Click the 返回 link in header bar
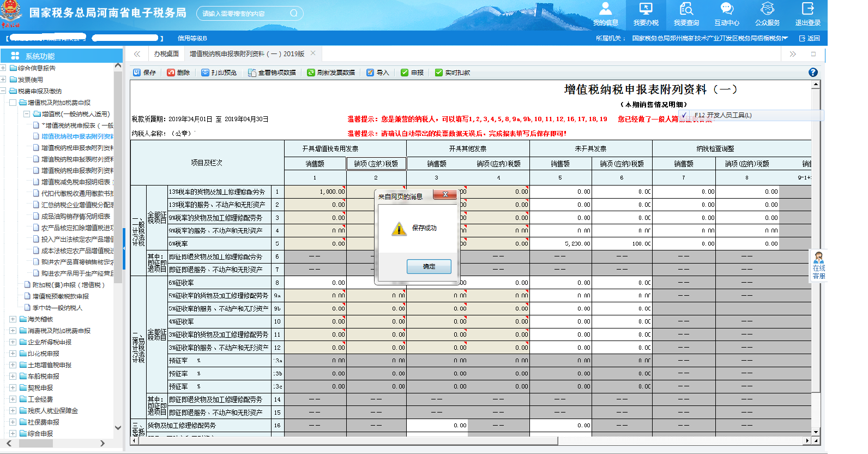 pos(810,38)
